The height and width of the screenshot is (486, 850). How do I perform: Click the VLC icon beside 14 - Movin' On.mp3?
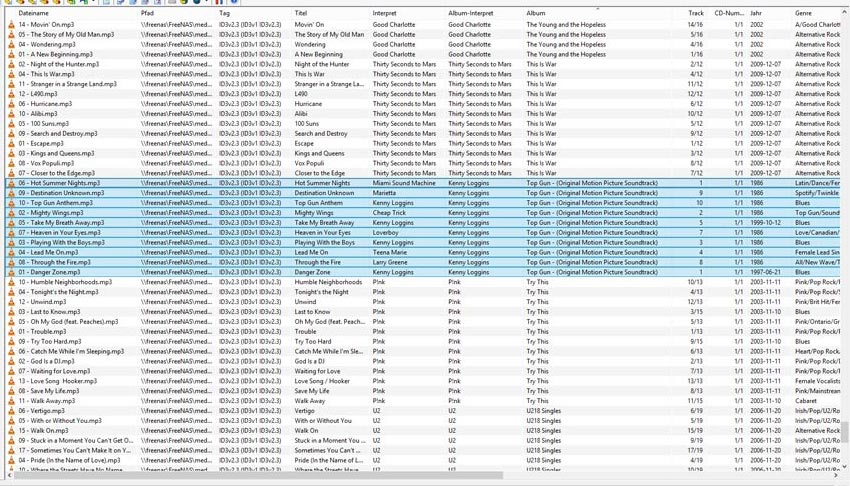pos(11,24)
